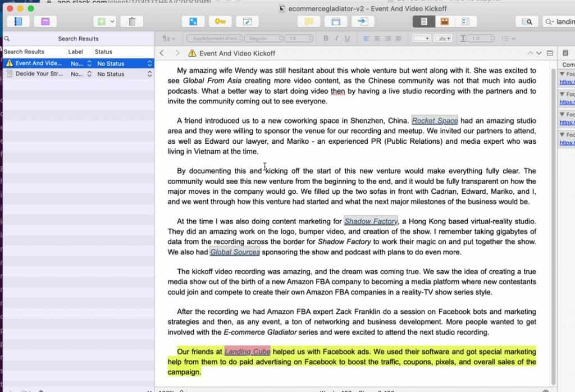Align text right
The image size is (575, 392).
[387, 38]
